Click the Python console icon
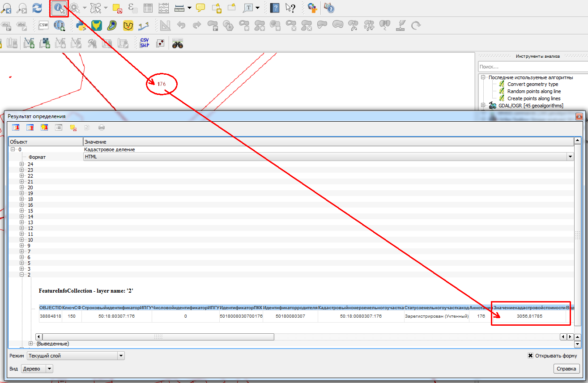This screenshot has height=383, width=588. tap(81, 26)
